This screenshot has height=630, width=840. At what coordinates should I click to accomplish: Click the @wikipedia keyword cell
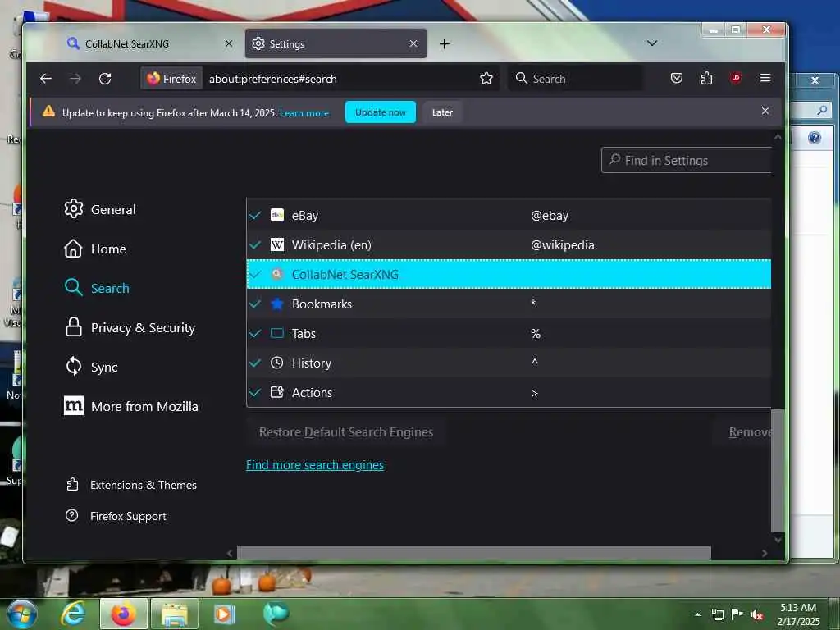563,244
